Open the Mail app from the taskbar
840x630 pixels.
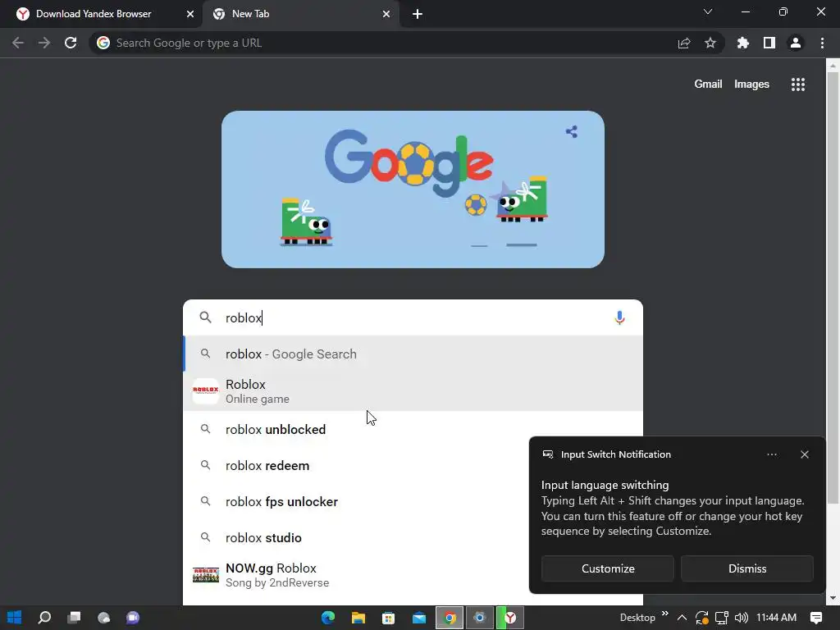click(419, 618)
